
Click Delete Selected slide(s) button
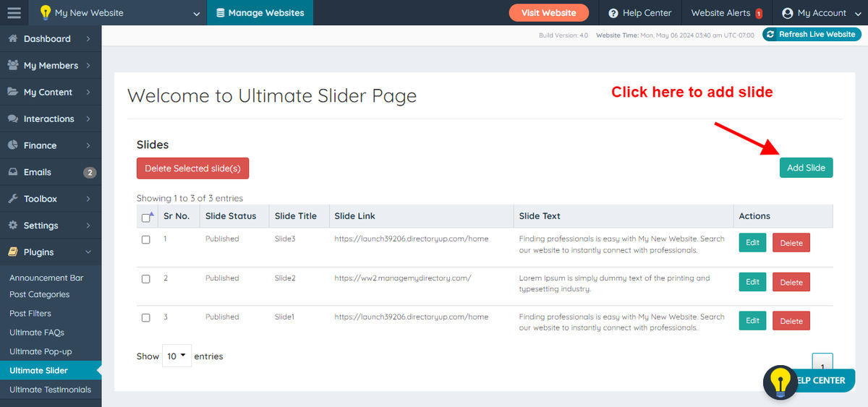coord(193,168)
